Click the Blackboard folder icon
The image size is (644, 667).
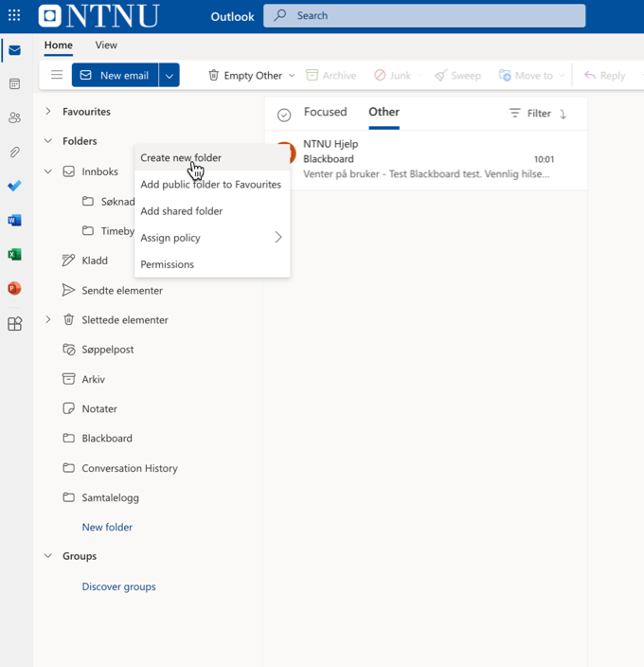[x=68, y=438]
